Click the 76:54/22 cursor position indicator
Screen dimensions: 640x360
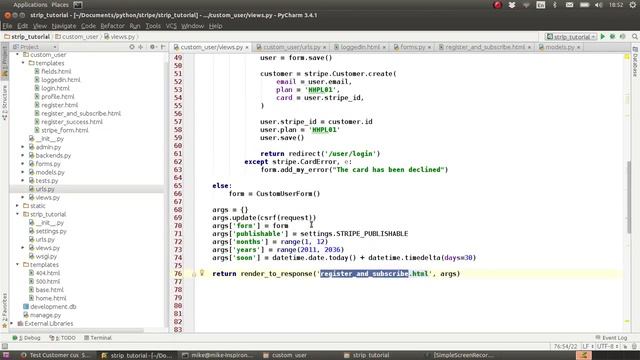[565, 347]
